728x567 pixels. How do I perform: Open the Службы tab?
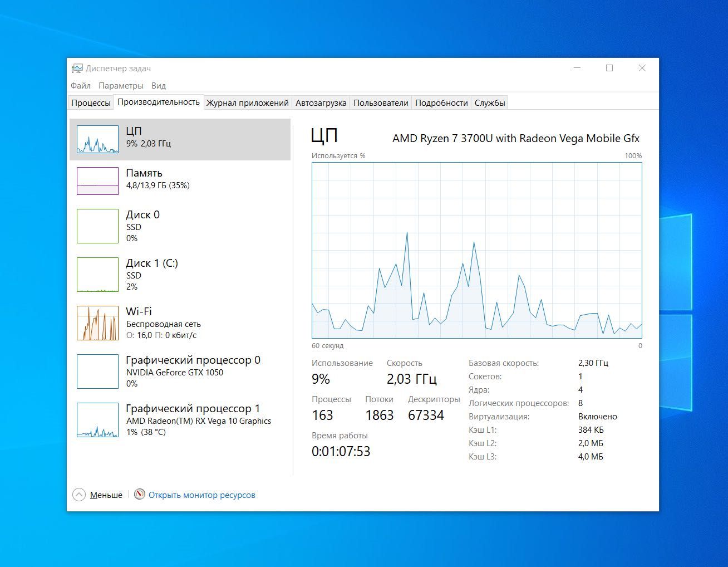[490, 102]
